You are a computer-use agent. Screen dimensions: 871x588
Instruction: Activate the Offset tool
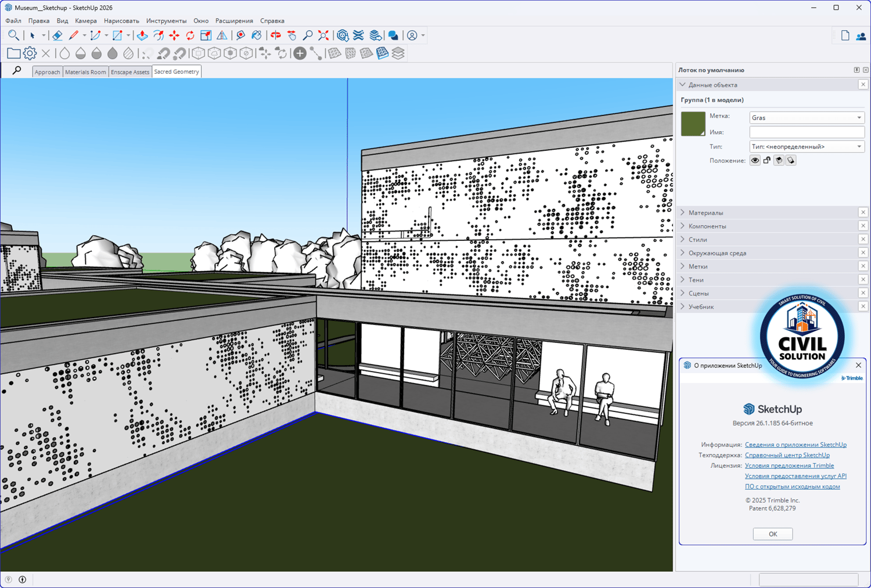click(x=158, y=35)
